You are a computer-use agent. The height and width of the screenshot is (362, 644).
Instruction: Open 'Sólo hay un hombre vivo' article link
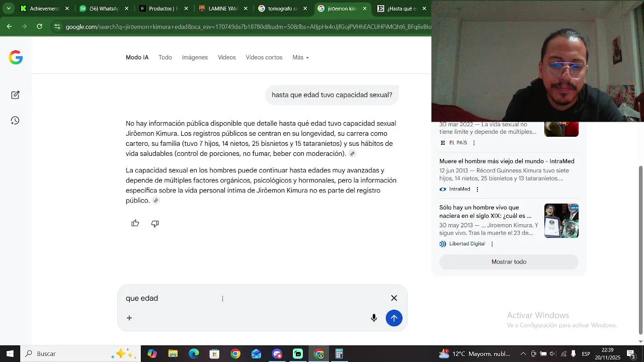pyautogui.click(x=485, y=212)
